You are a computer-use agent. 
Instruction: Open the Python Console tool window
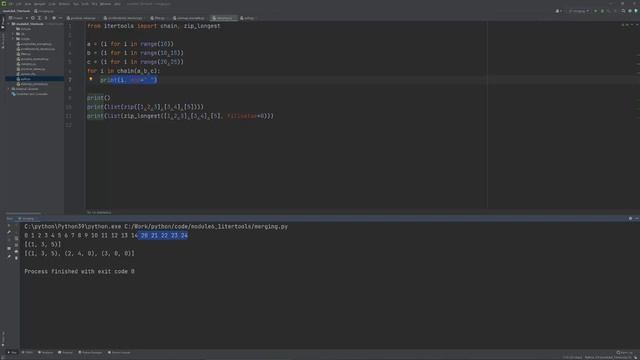[119, 352]
